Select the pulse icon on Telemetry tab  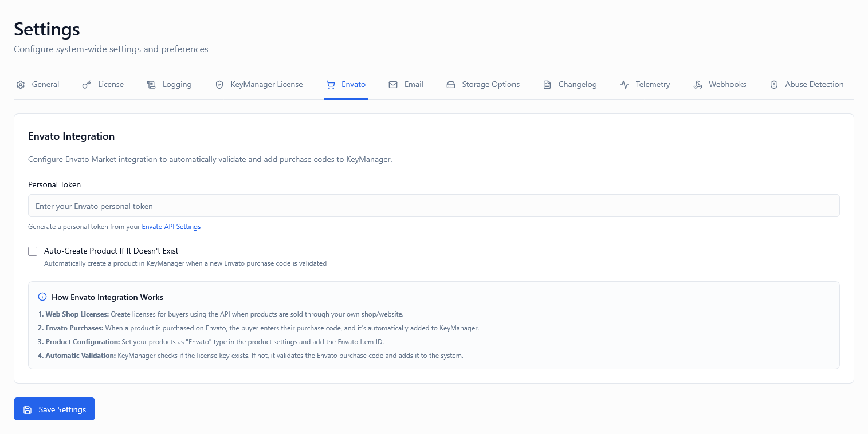click(624, 84)
